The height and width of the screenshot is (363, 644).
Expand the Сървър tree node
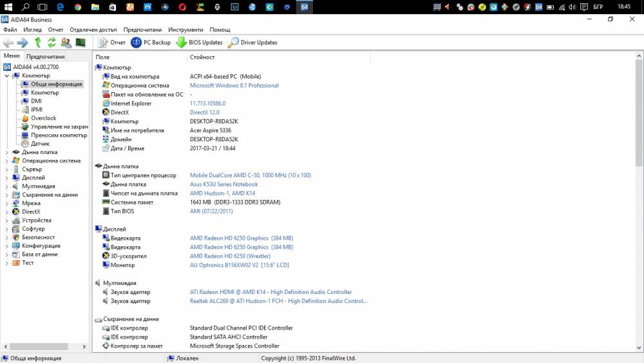[6, 170]
